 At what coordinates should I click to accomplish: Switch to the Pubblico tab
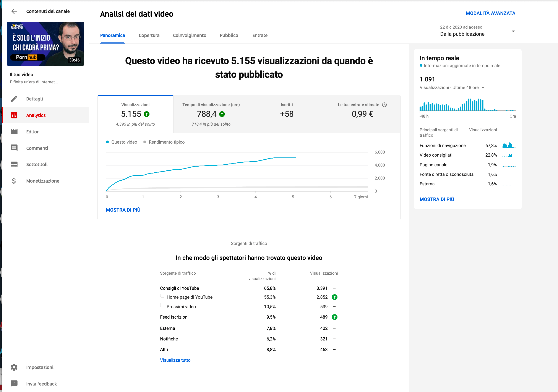[x=229, y=36]
